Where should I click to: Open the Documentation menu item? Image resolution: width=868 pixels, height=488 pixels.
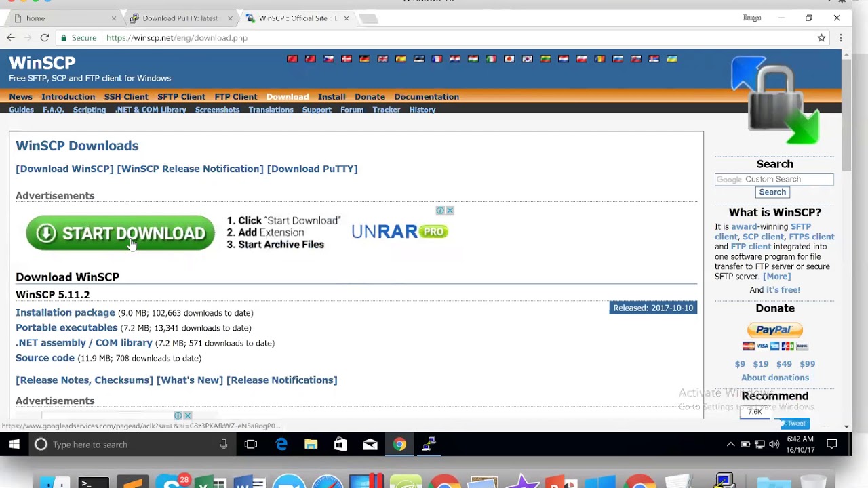[x=427, y=97]
